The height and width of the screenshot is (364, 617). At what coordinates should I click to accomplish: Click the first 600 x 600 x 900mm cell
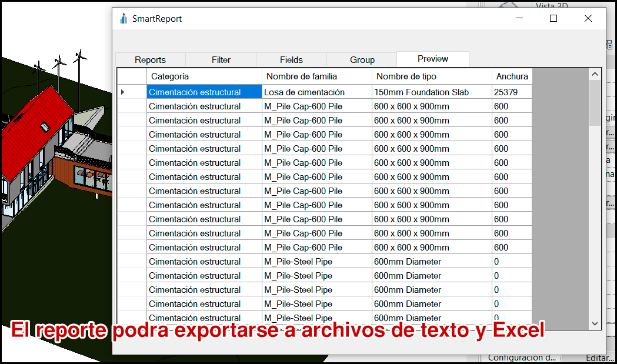point(432,106)
